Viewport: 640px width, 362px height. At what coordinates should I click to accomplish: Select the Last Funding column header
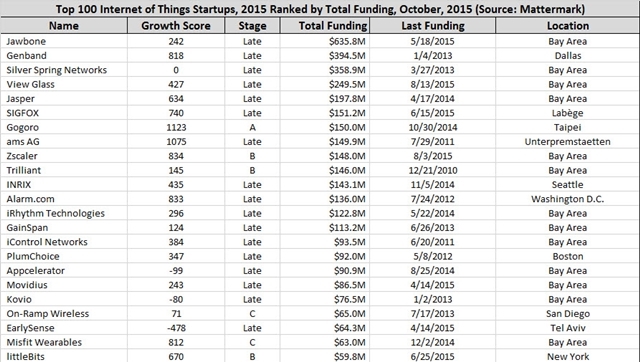[433, 26]
